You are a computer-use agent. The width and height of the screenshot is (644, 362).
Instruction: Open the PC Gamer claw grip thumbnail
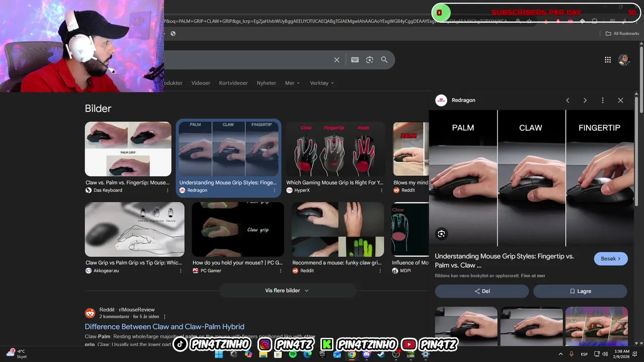pos(237,229)
